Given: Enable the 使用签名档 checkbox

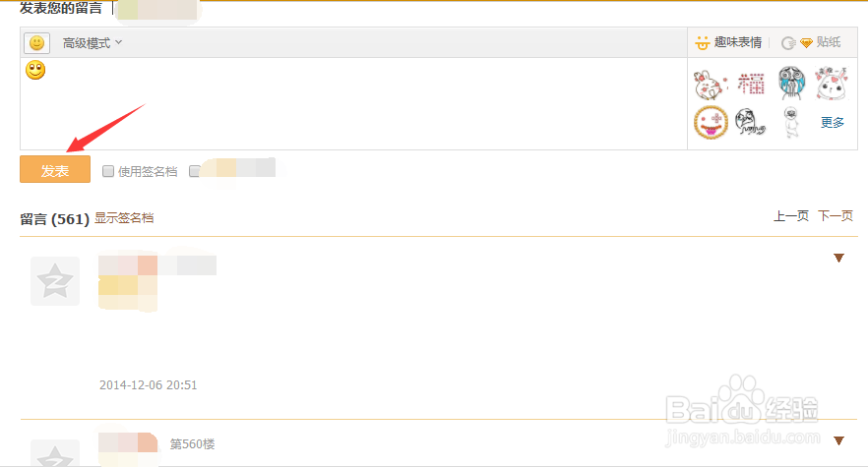Looking at the screenshot, I should coord(109,171).
